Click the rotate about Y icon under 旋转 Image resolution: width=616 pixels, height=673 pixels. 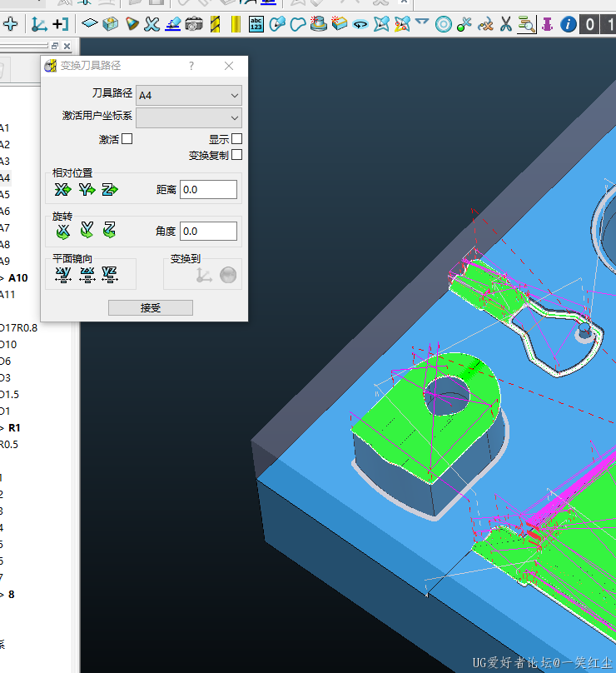coord(87,230)
